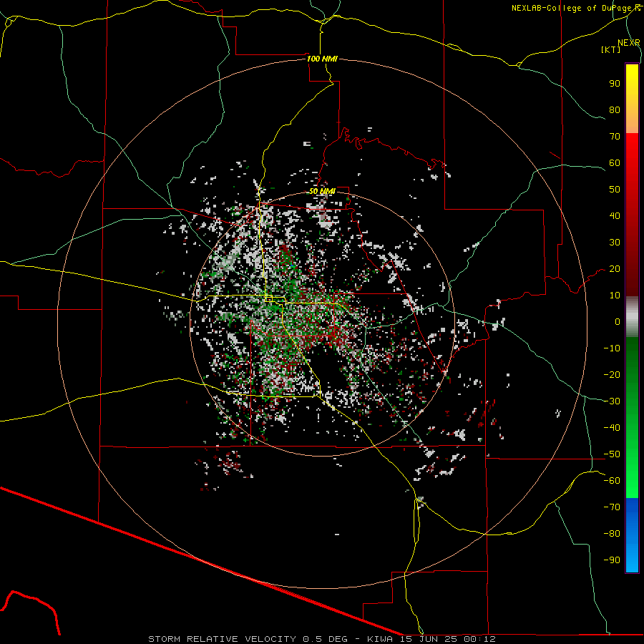Click the [KT] units label
Image resolution: width=644 pixels, height=644 pixels.
point(610,49)
